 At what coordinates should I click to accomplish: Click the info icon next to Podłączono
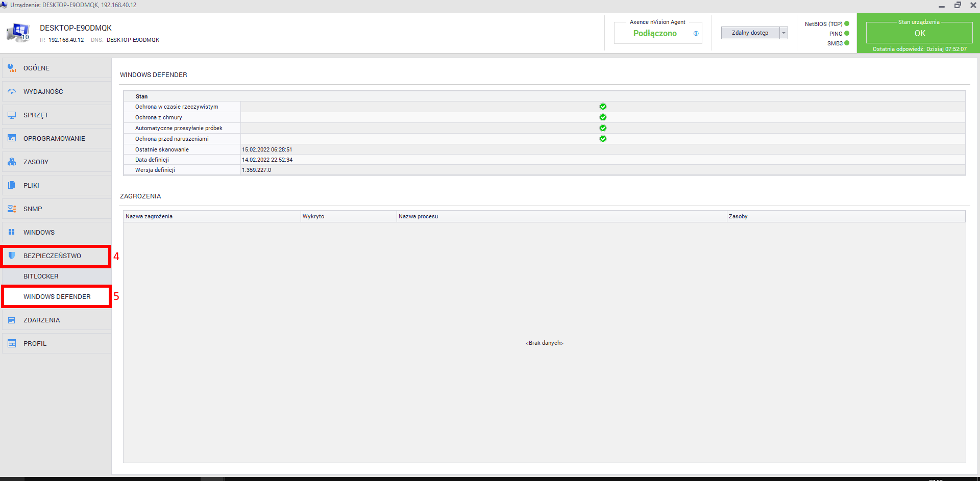[x=696, y=34]
